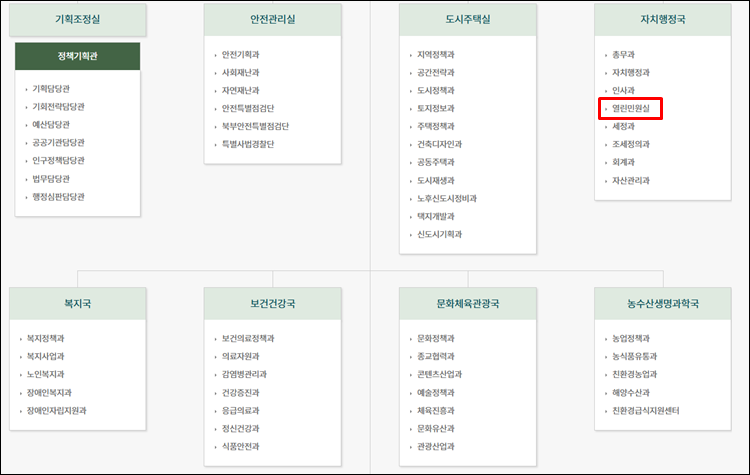The width and height of the screenshot is (750, 475).
Task: Open the 정신건강과 link
Action: (241, 429)
